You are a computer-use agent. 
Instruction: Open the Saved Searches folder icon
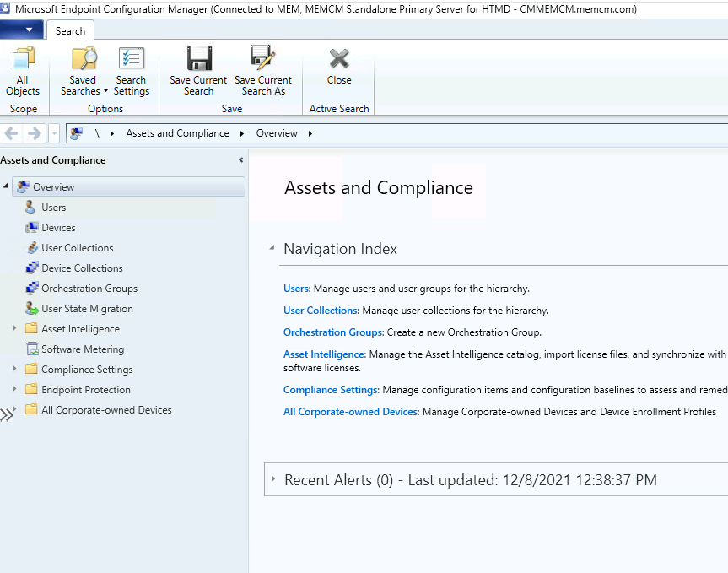(x=84, y=58)
